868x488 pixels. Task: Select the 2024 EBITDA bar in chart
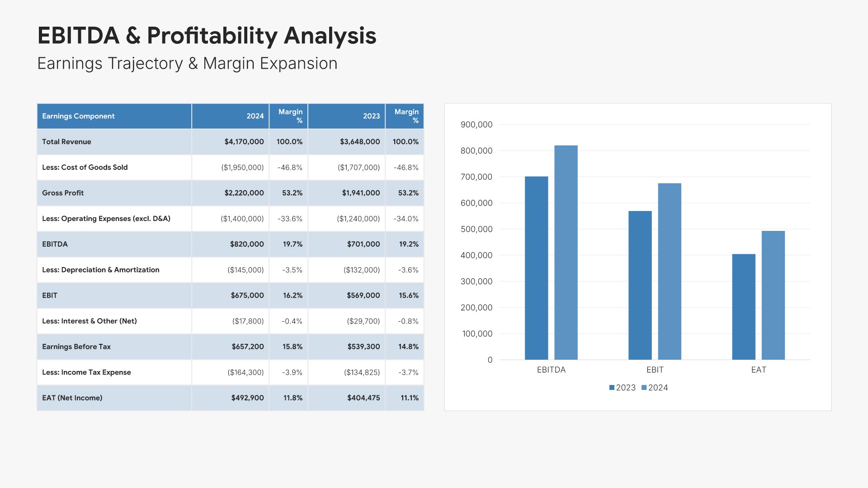click(566, 252)
